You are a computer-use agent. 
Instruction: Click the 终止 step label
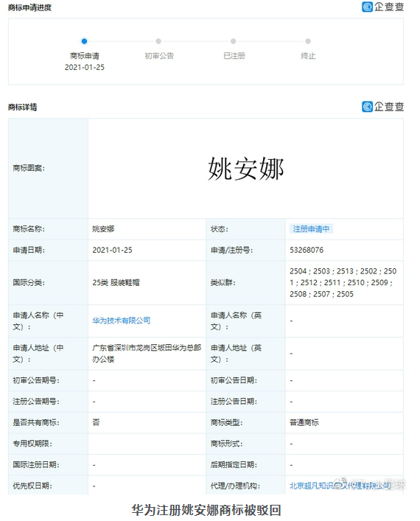[308, 56]
